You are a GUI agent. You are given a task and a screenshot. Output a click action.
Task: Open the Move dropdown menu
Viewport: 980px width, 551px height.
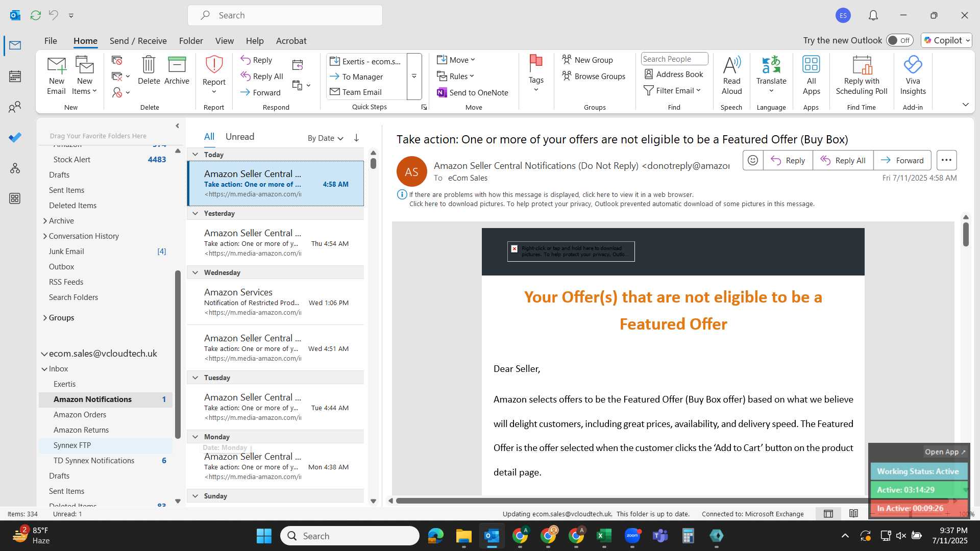(456, 60)
